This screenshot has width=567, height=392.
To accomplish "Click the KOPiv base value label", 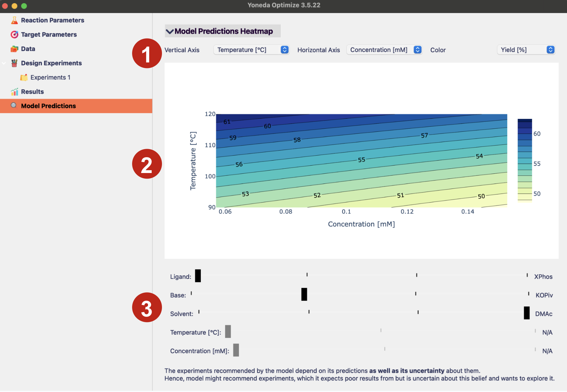I will (x=544, y=295).
